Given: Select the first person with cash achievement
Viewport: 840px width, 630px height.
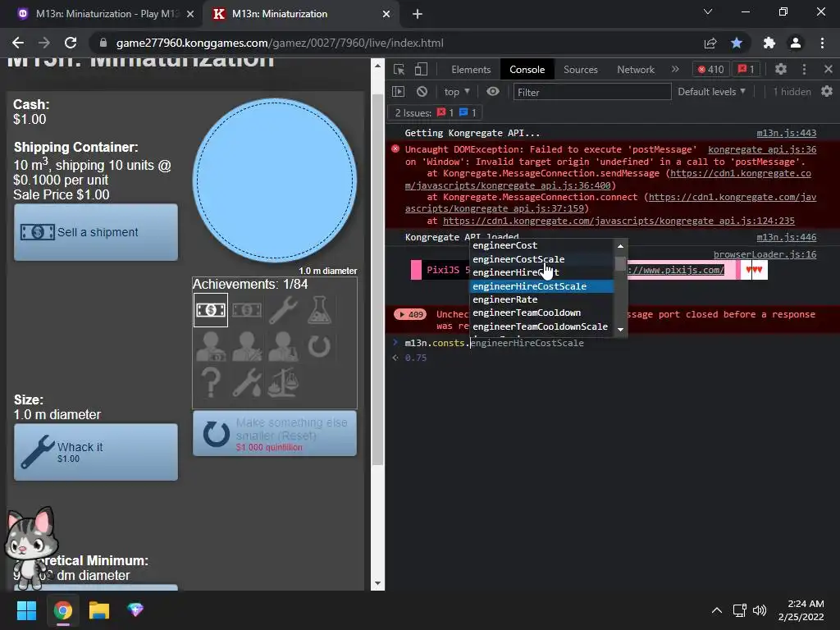Looking at the screenshot, I should 211,346.
